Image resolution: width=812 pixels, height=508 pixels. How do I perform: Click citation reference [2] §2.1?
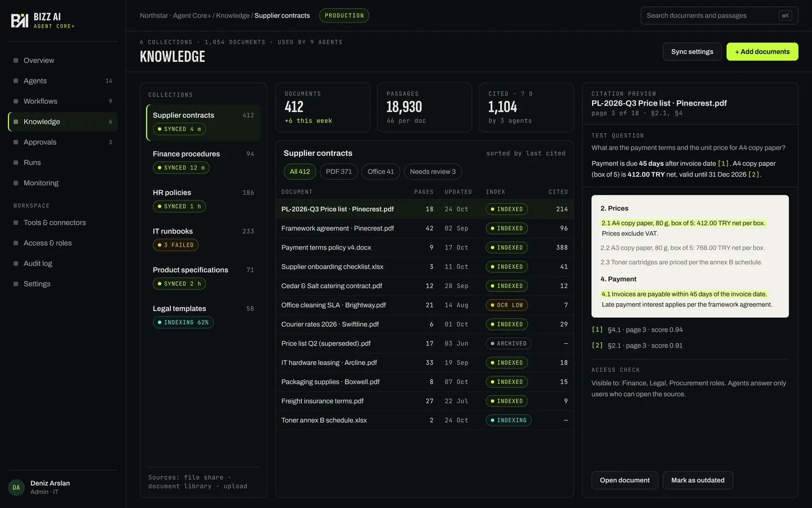[637, 345]
